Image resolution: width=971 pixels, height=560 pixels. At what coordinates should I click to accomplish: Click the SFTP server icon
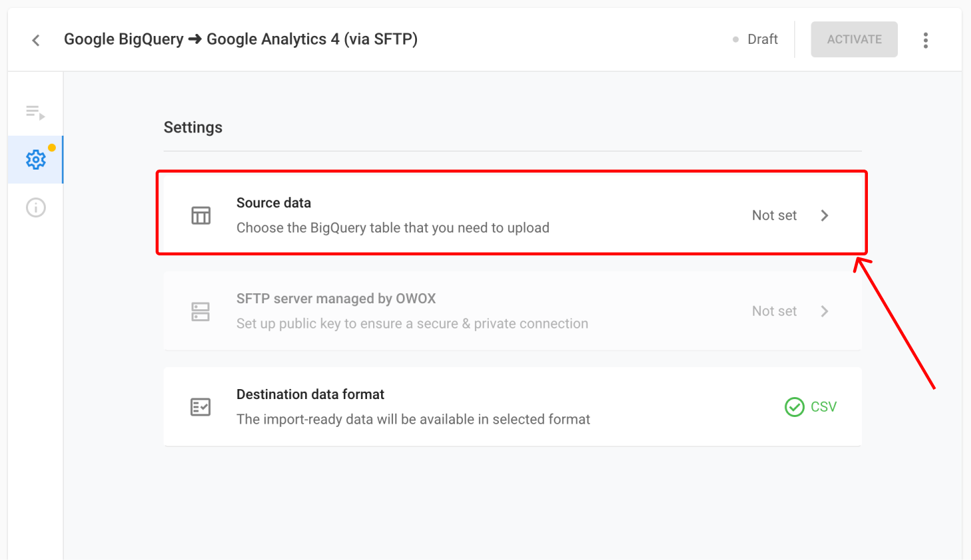[x=201, y=311]
